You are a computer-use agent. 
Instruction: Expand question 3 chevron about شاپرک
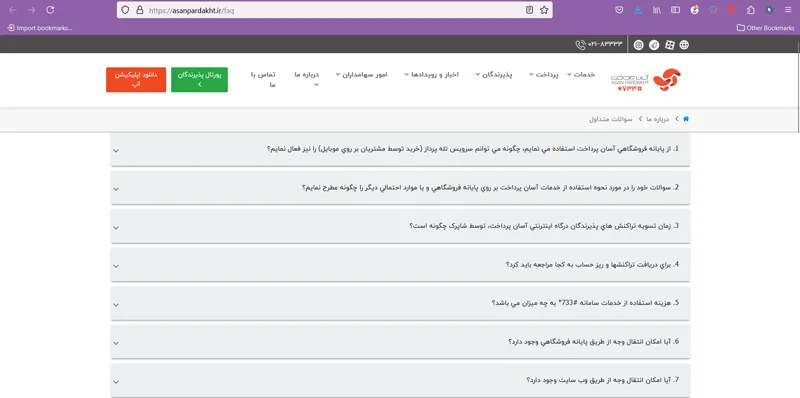[x=116, y=228]
